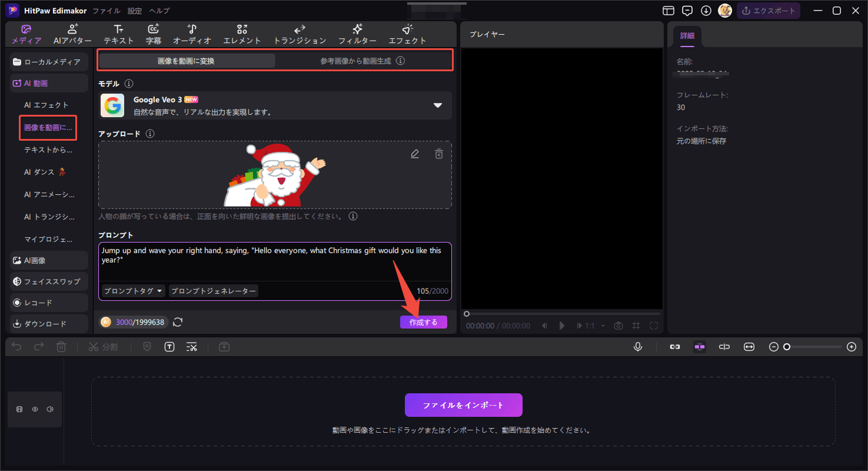Open the feedback message icon

point(687,11)
